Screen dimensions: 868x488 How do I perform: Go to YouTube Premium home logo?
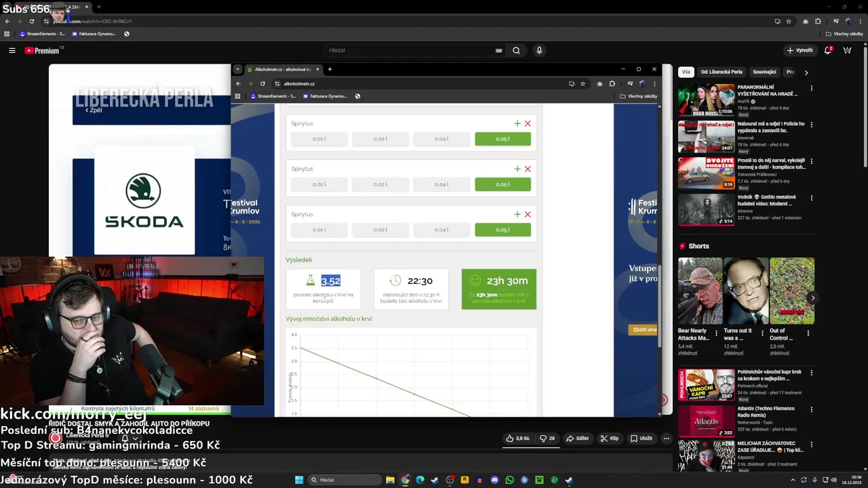43,50
